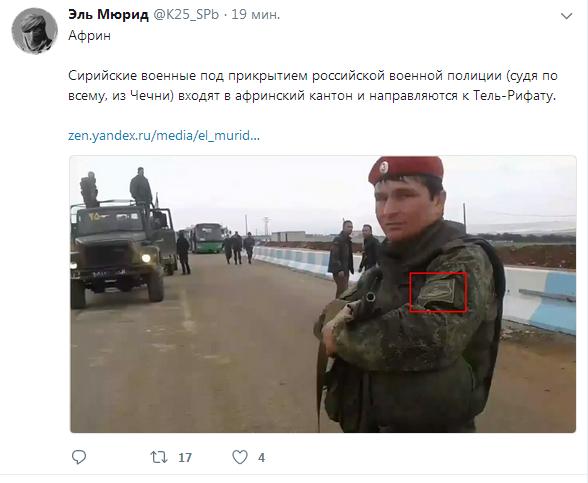The image size is (588, 483).
Task: Expand the tweet options chevron
Action: click(x=566, y=16)
